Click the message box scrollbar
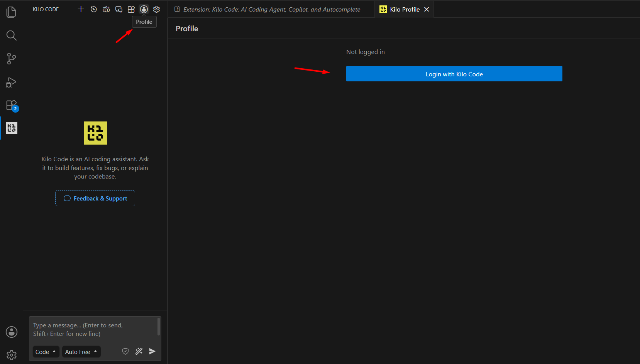 pyautogui.click(x=159, y=327)
